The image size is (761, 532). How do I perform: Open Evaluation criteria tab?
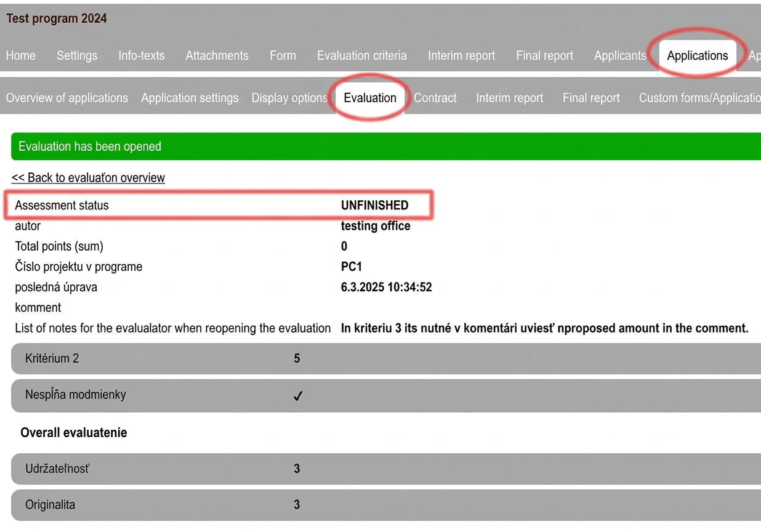(362, 55)
